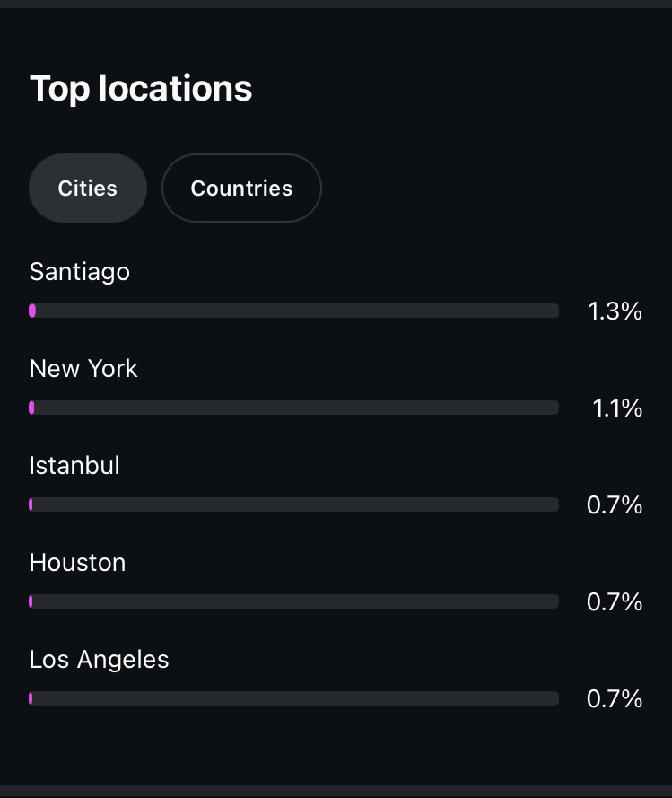Screen dimensions: 672x798
Task: Select the New York city label
Action: click(x=83, y=368)
